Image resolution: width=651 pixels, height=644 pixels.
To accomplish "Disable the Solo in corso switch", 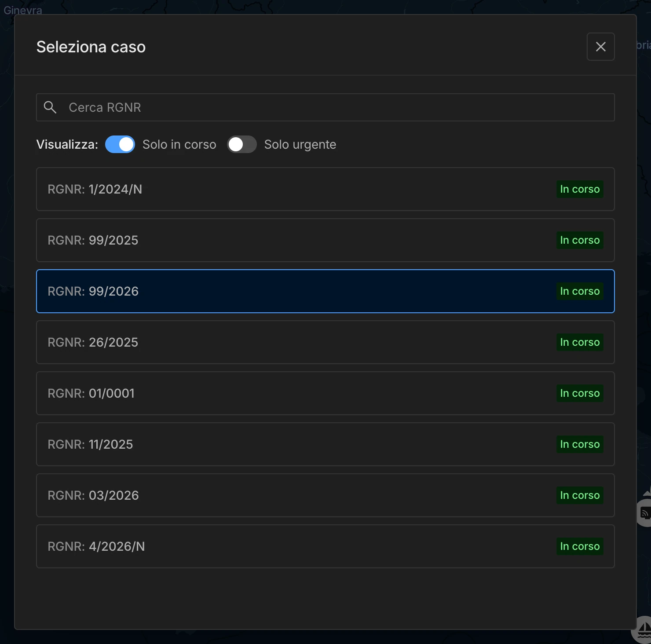I will tap(120, 144).
